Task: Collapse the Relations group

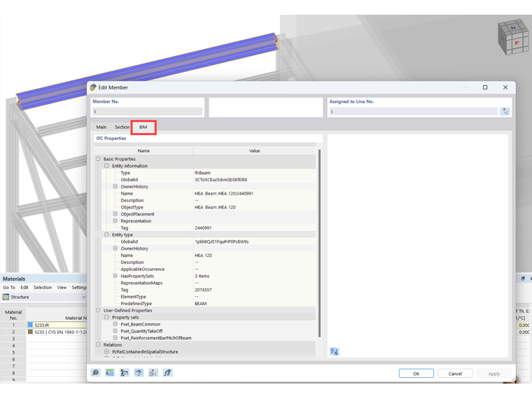Action: [x=98, y=344]
